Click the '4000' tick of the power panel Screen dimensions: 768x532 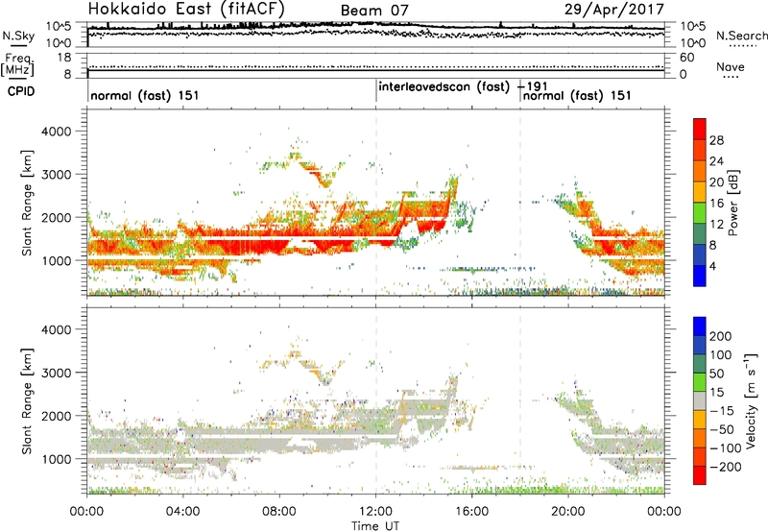pos(57,132)
